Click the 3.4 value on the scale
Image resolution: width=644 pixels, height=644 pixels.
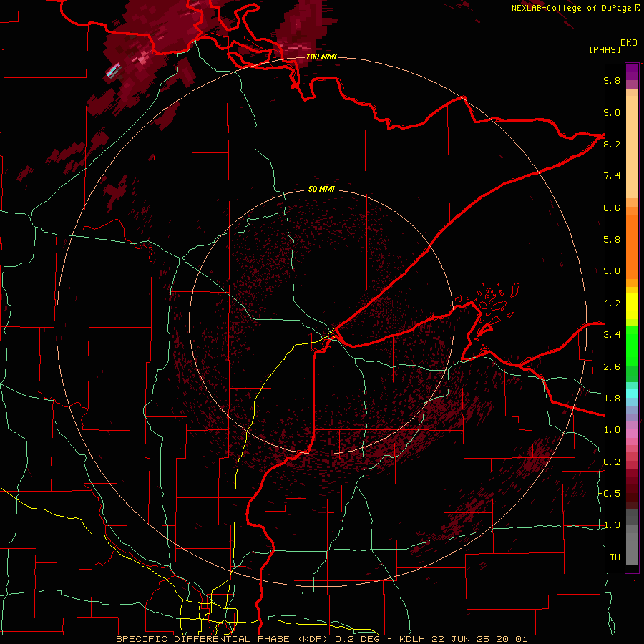pyautogui.click(x=612, y=335)
